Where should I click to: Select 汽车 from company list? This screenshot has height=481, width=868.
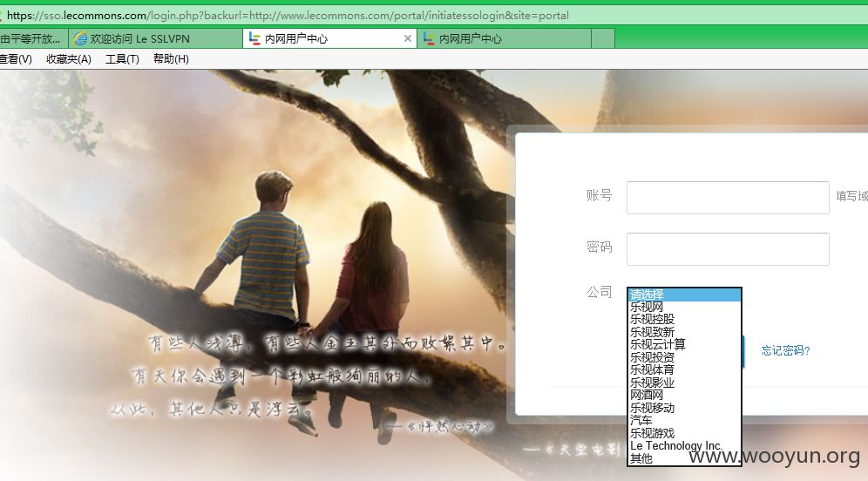(685, 421)
